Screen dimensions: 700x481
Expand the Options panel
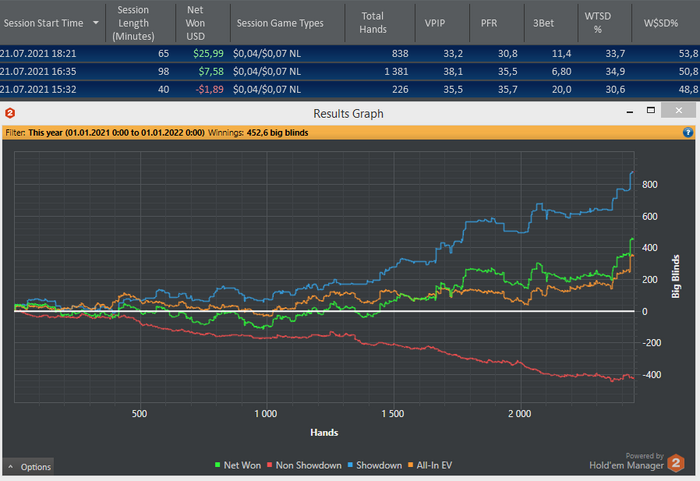[x=29, y=467]
